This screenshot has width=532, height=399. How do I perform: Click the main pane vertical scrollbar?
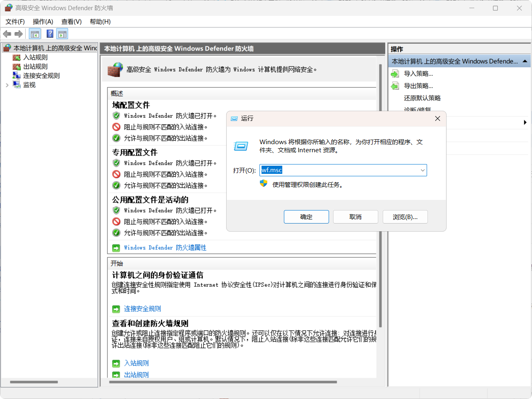[380, 195]
